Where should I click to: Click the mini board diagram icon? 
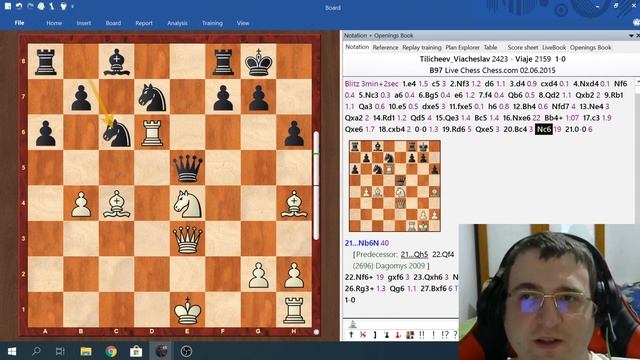click(410, 335)
